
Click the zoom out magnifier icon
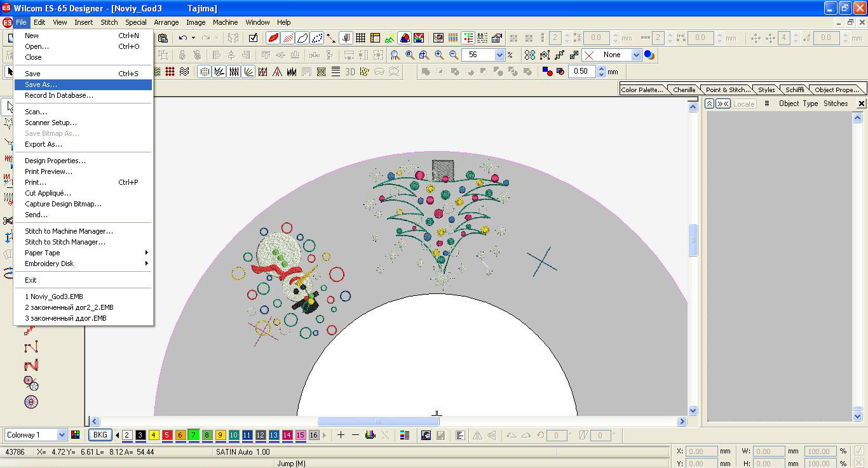click(454, 55)
